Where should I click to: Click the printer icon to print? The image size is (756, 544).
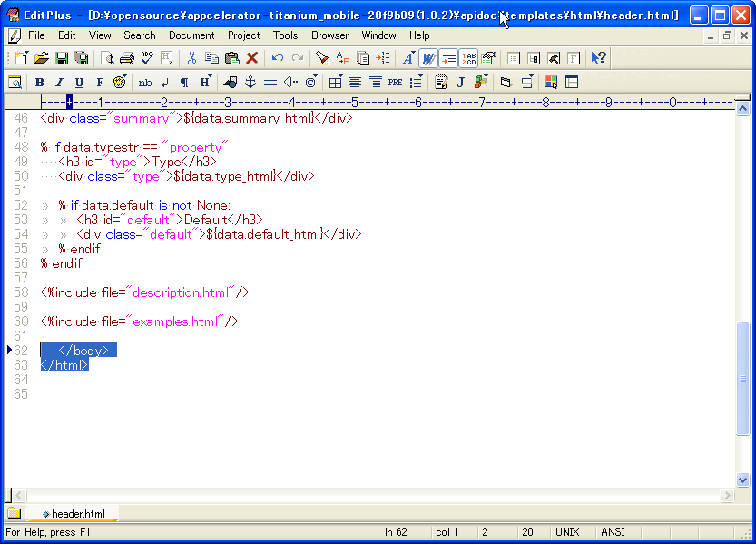pos(127,58)
